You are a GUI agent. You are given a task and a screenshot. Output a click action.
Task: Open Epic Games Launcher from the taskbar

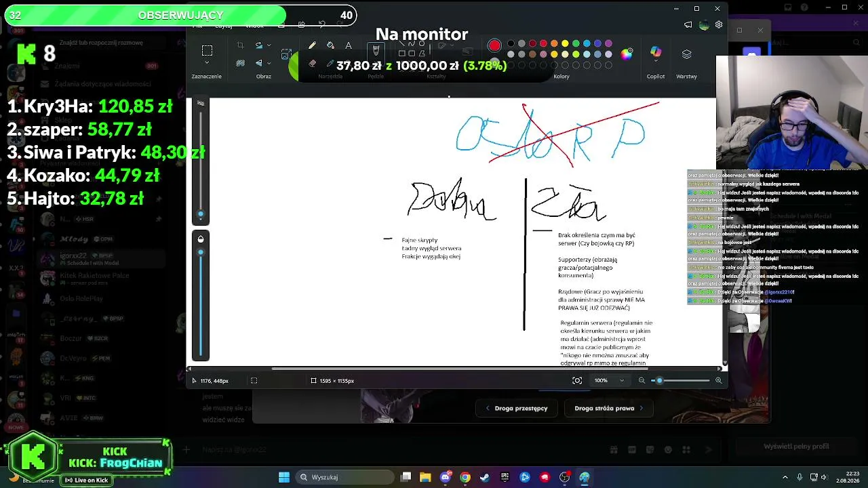click(505, 477)
